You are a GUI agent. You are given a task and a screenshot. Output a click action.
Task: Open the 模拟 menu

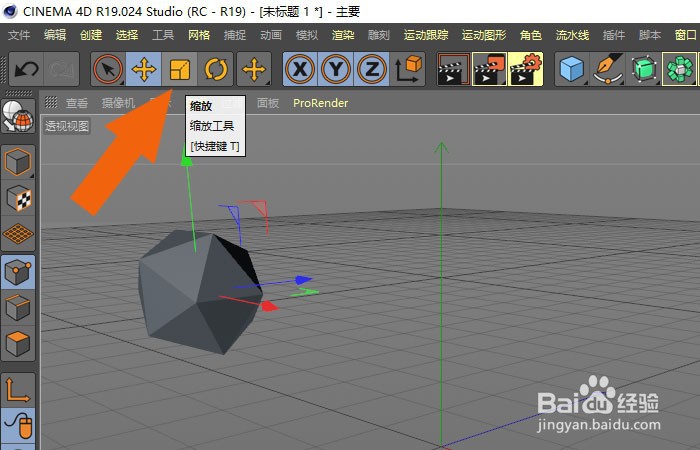click(307, 35)
